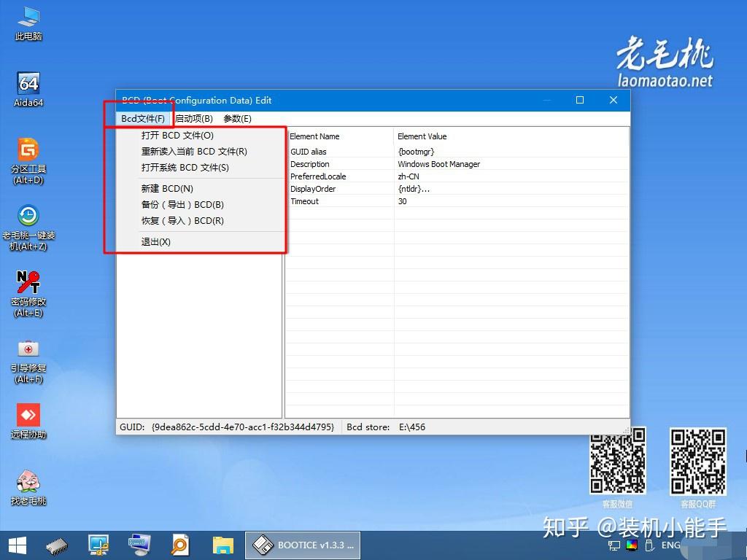Viewport: 747px width, 560px height.
Task: Open the 此电脑 (This PC) desktop icon
Action: point(28,22)
